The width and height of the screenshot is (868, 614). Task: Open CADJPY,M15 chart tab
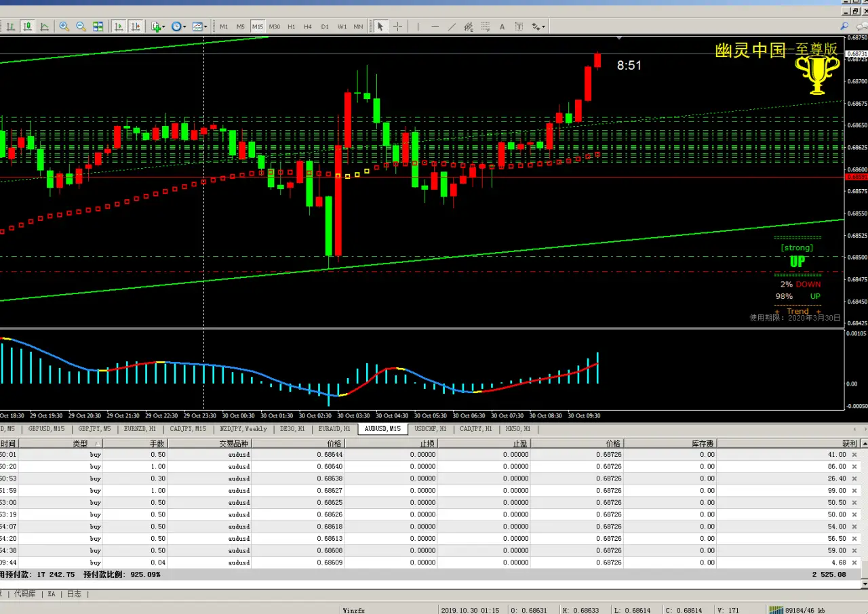click(188, 429)
